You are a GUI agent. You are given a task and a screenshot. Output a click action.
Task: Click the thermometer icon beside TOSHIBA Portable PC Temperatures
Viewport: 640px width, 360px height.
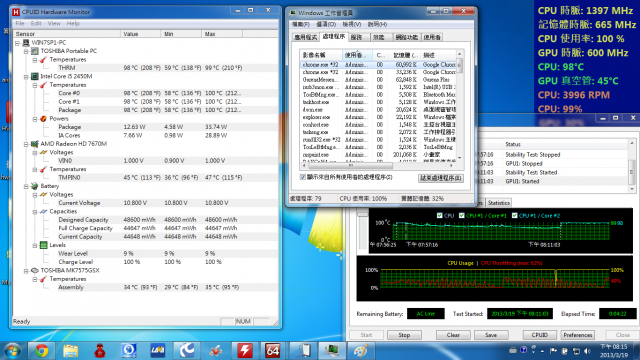43,60
